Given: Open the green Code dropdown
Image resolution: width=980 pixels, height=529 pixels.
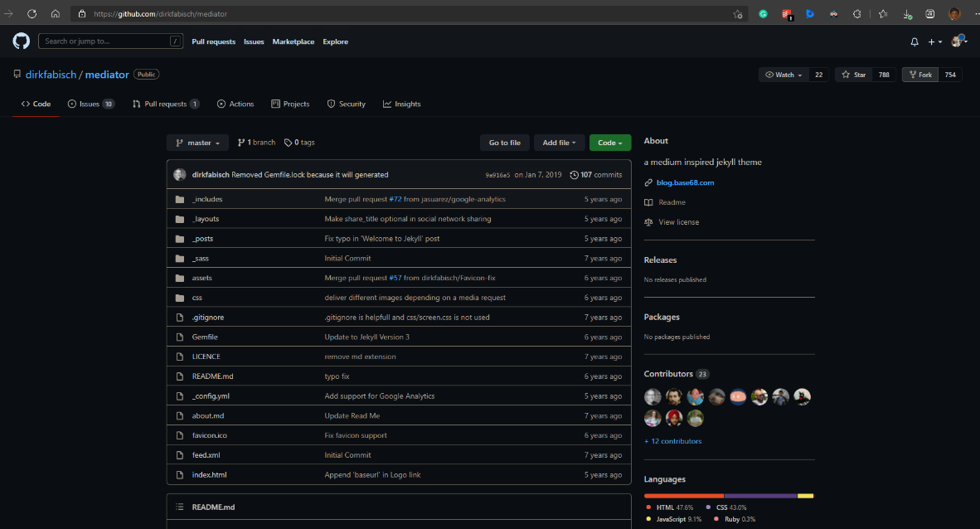Looking at the screenshot, I should 609,143.
